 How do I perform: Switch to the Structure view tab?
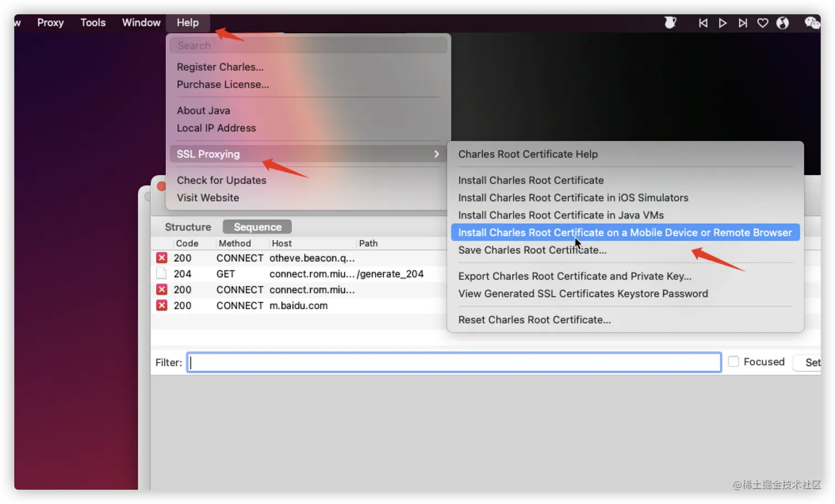pos(188,227)
